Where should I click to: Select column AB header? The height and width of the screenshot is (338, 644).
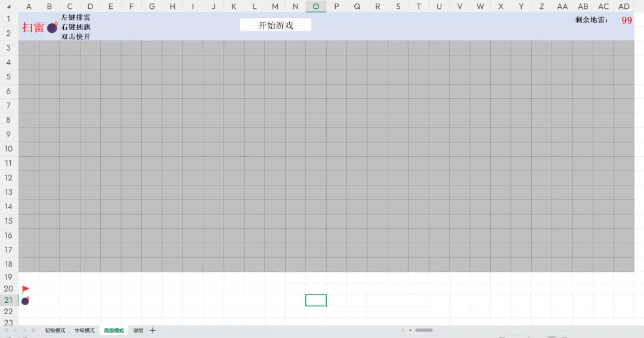pyautogui.click(x=583, y=6)
